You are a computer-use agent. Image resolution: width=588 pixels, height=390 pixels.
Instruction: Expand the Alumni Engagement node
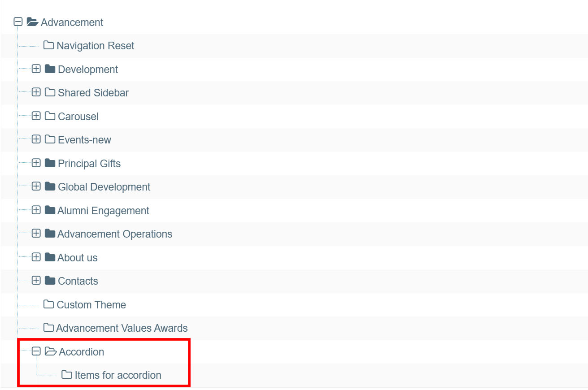click(x=36, y=210)
